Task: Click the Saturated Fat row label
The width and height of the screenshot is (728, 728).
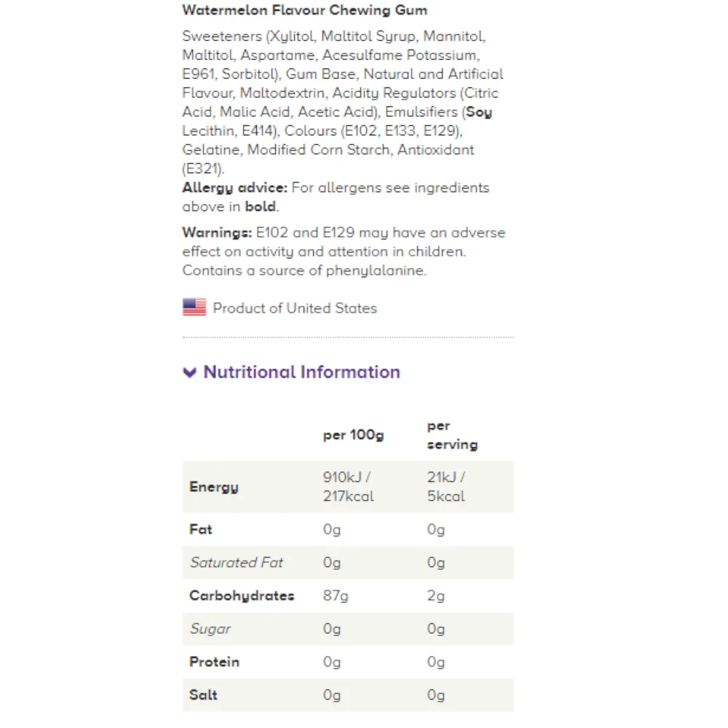Action: [237, 562]
